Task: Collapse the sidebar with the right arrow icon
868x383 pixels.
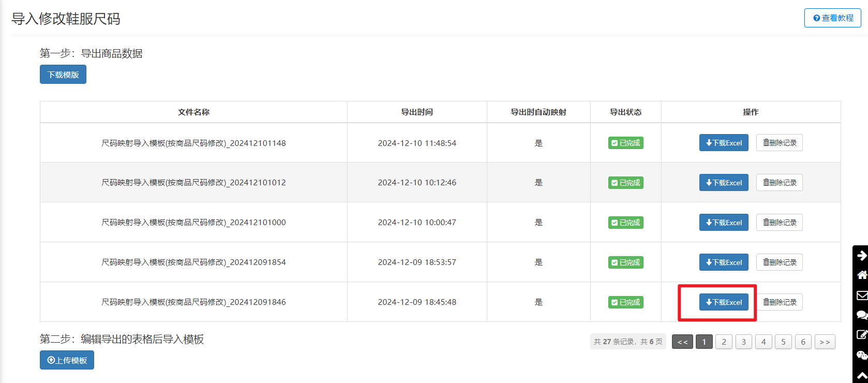Action: pyautogui.click(x=861, y=255)
